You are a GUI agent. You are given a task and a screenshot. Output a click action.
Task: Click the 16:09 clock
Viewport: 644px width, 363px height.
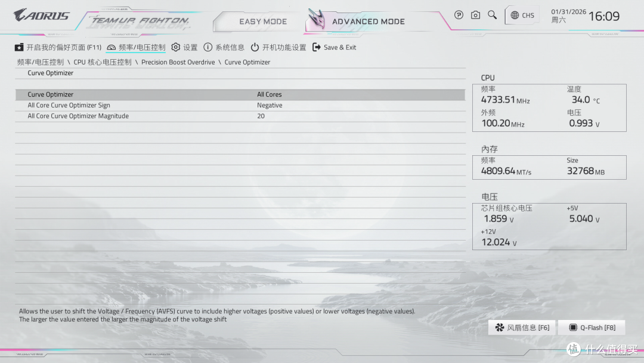[x=603, y=16]
